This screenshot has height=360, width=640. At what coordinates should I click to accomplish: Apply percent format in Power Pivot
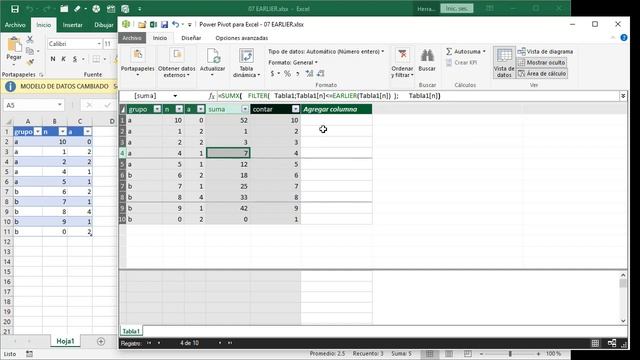(x=287, y=73)
